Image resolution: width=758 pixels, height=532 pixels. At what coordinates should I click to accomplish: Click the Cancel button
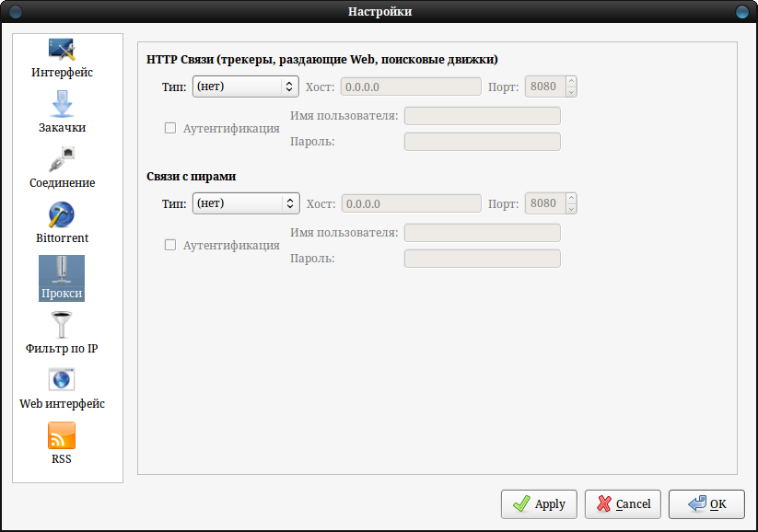coord(623,504)
